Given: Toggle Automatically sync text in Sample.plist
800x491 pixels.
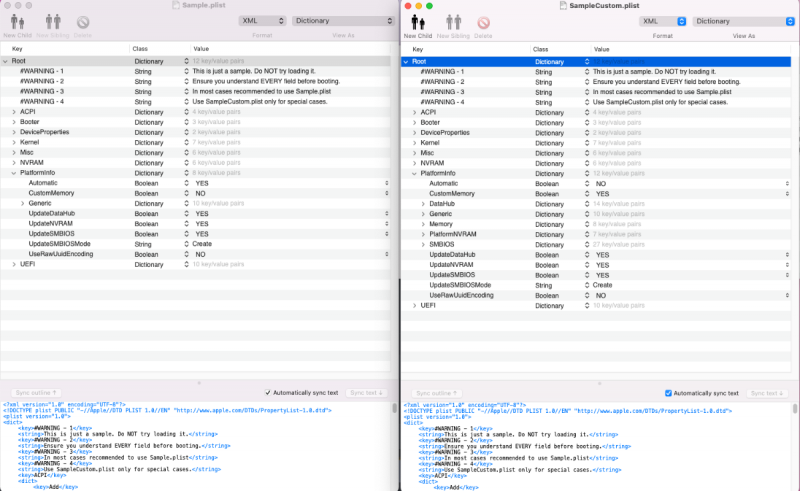Looking at the screenshot, I should coord(267,392).
